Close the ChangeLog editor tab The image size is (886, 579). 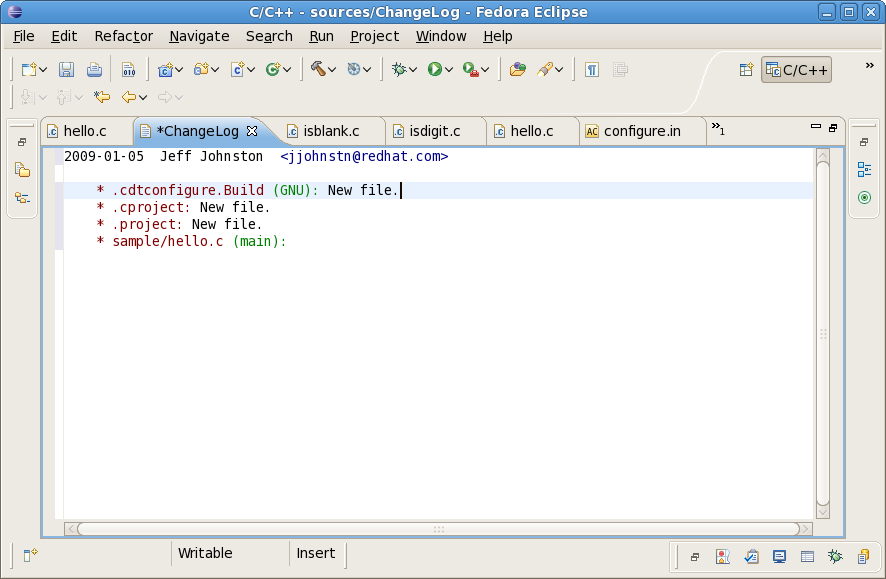[252, 131]
